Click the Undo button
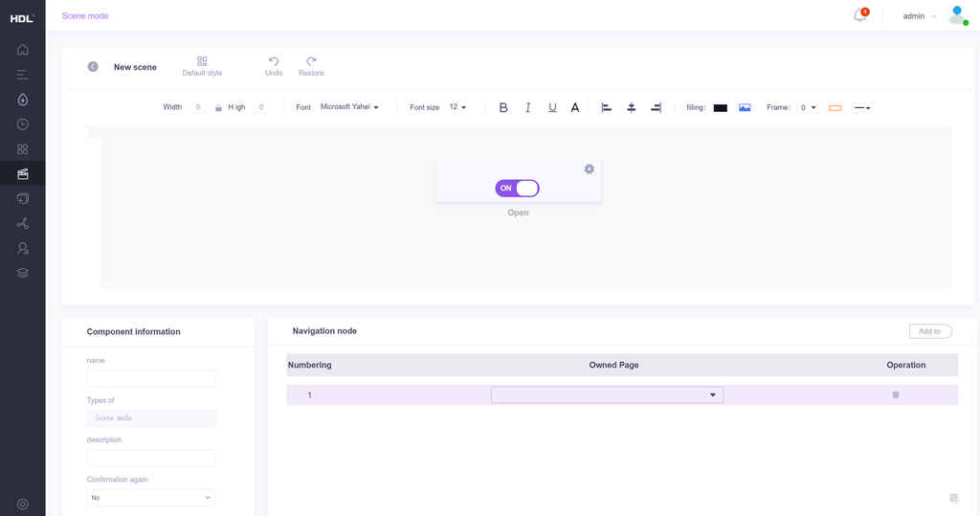This screenshot has width=980, height=516. coord(274,66)
